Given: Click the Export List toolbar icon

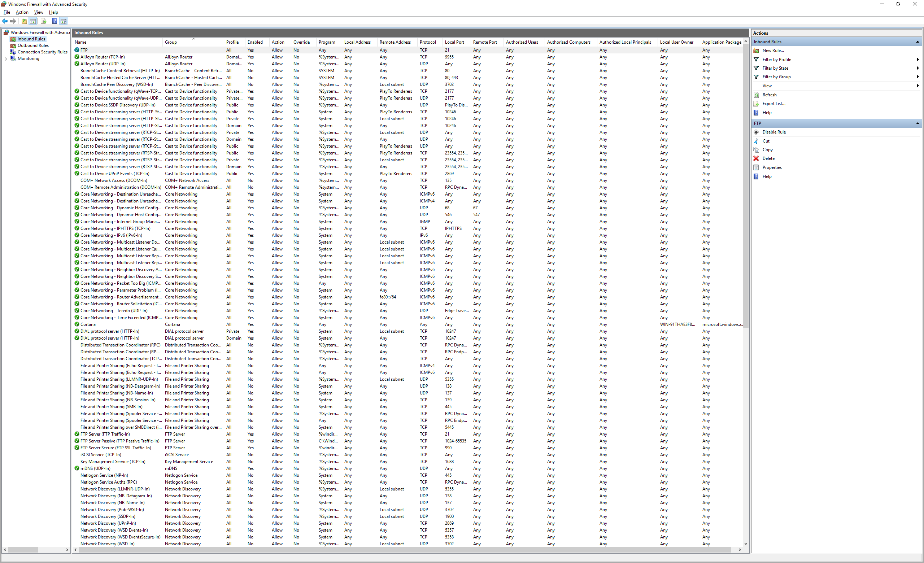Looking at the screenshot, I should coord(44,21).
